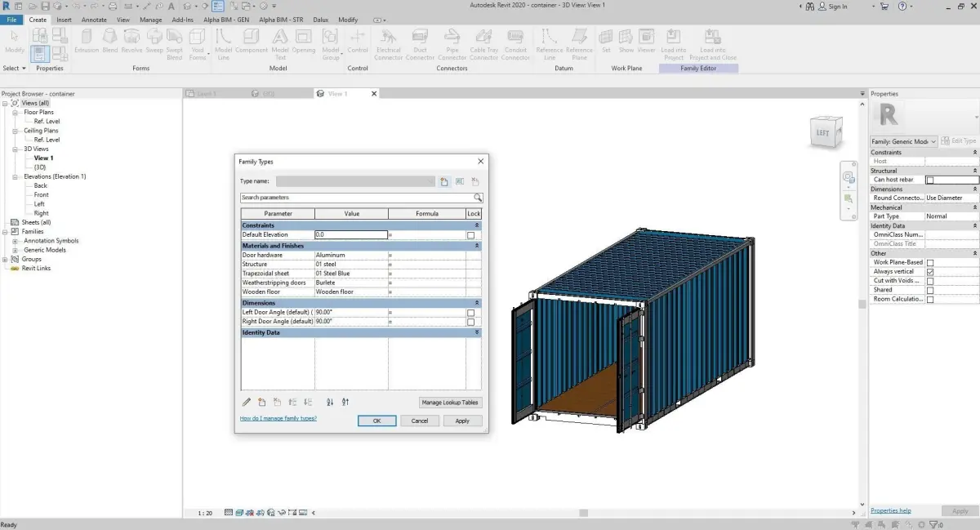This screenshot has height=530, width=980.
Task: Enable the Work Plane-Based checkbox
Action: tap(929, 263)
